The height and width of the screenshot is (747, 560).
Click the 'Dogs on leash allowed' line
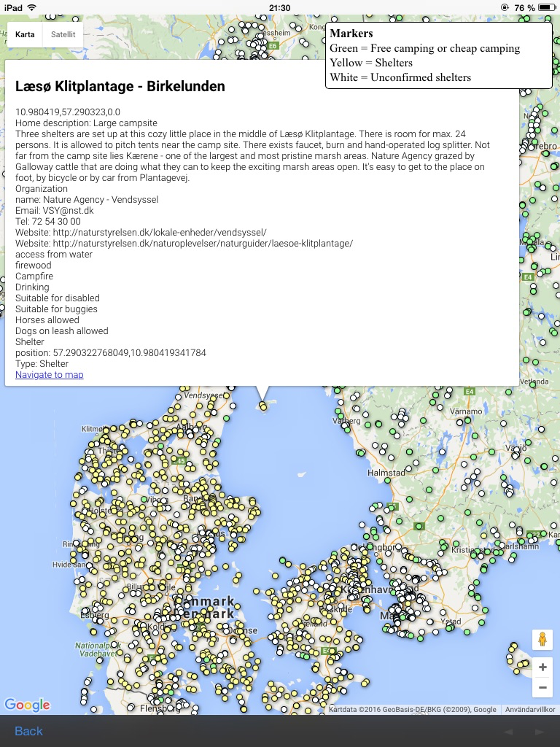(x=62, y=331)
